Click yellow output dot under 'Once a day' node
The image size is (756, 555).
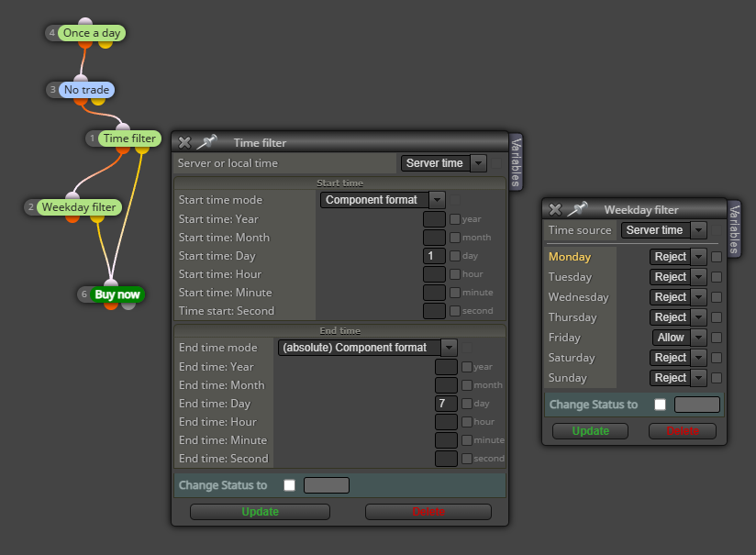click(x=106, y=44)
